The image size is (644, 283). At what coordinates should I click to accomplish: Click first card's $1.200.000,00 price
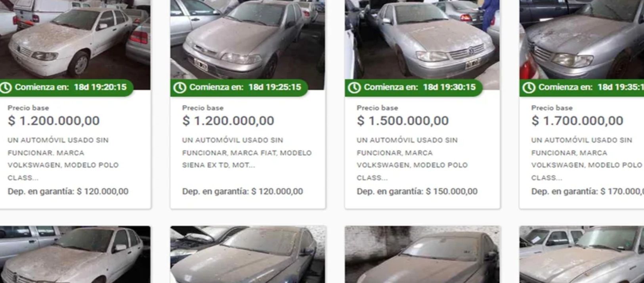click(54, 121)
